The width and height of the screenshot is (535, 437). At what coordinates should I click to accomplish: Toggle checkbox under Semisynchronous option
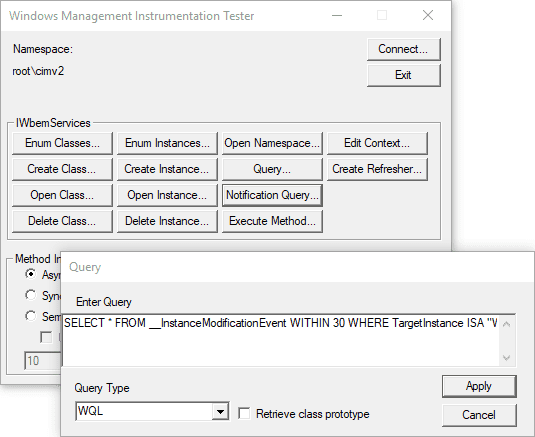pos(46,337)
